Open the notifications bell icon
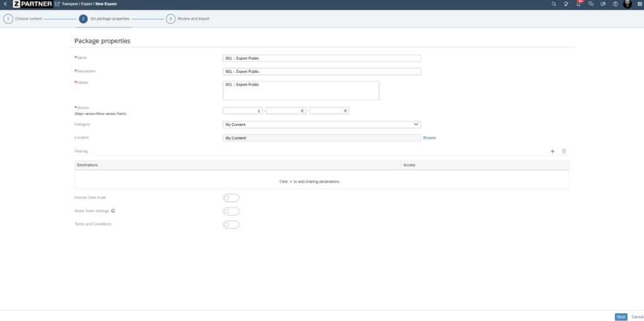The image size is (644, 321). pyautogui.click(x=578, y=4)
